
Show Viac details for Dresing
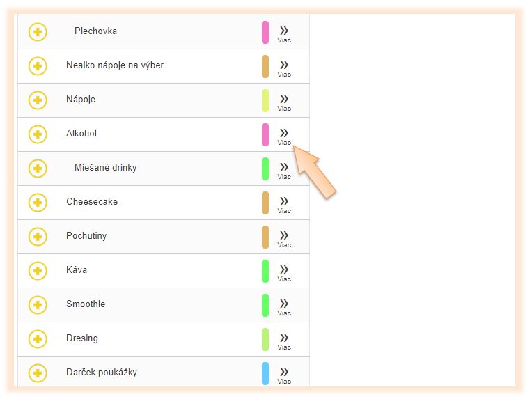coord(284,342)
